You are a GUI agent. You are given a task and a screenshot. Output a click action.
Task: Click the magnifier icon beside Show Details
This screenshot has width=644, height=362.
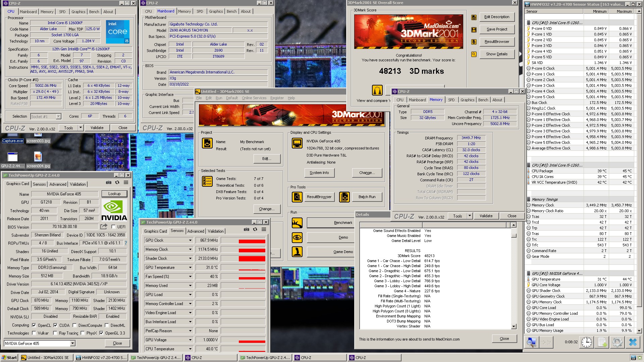tap(474, 54)
